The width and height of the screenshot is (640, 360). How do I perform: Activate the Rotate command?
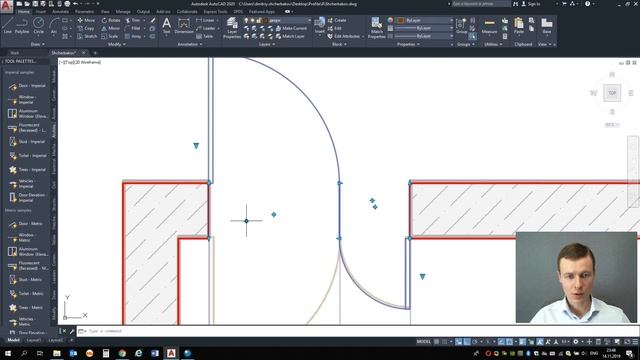(x=111, y=20)
